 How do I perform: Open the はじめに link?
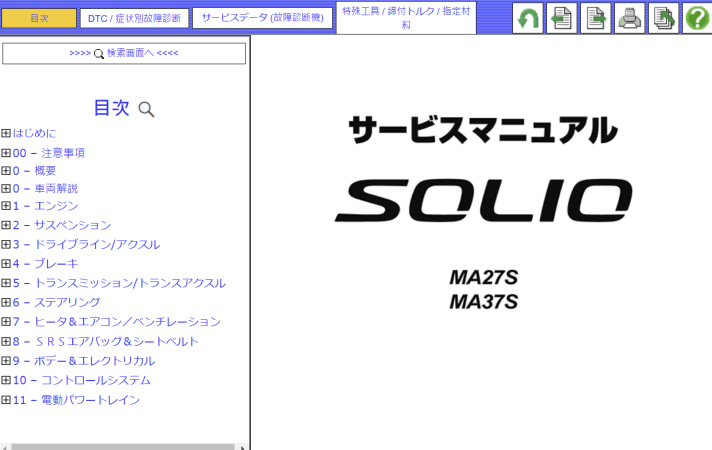coord(35,133)
